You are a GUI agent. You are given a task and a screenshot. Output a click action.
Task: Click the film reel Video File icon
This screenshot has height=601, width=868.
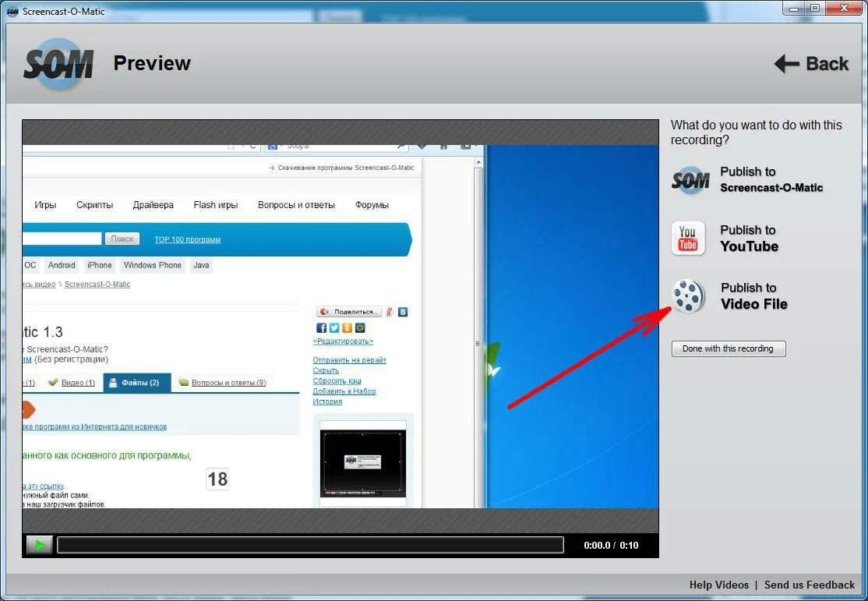688,295
